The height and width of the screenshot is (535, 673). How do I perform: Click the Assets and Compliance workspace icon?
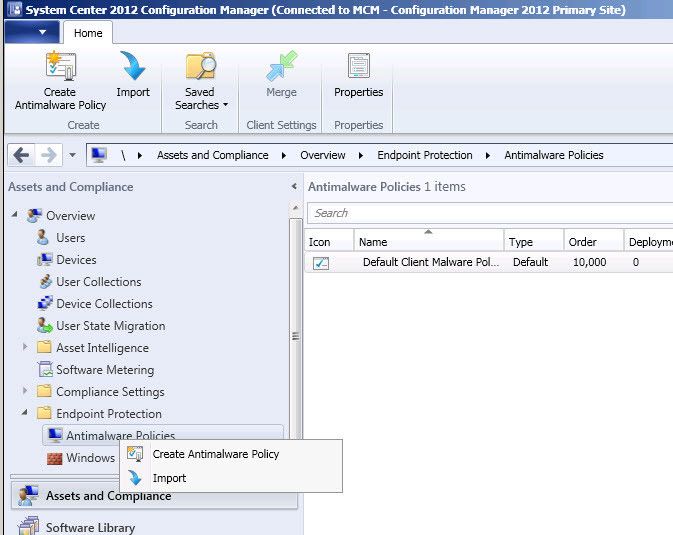click(28, 495)
